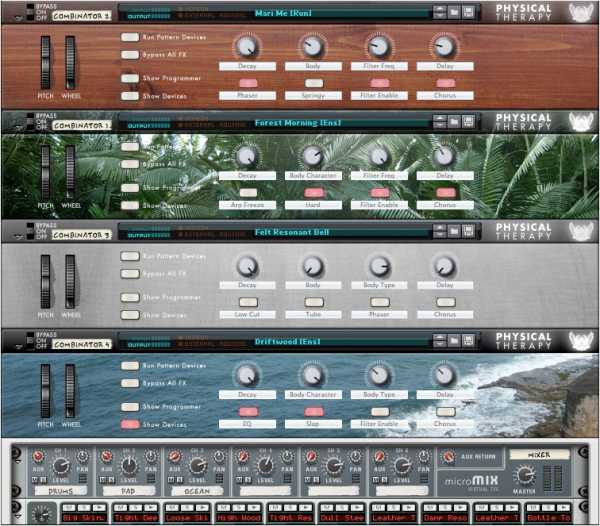This screenshot has width=600, height=526.
Task: Step patch selection on Driftwood combinator
Action: tap(440, 340)
